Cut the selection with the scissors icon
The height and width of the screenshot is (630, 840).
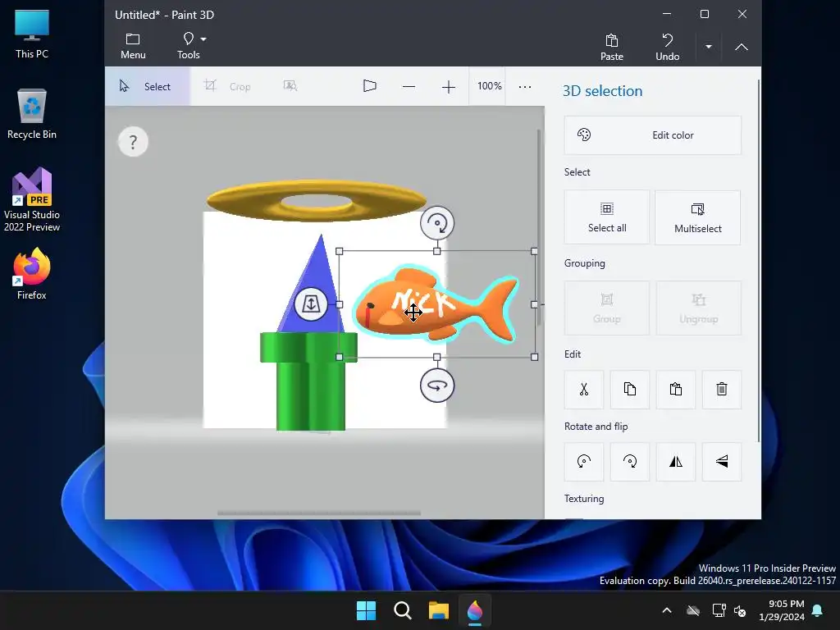(584, 390)
